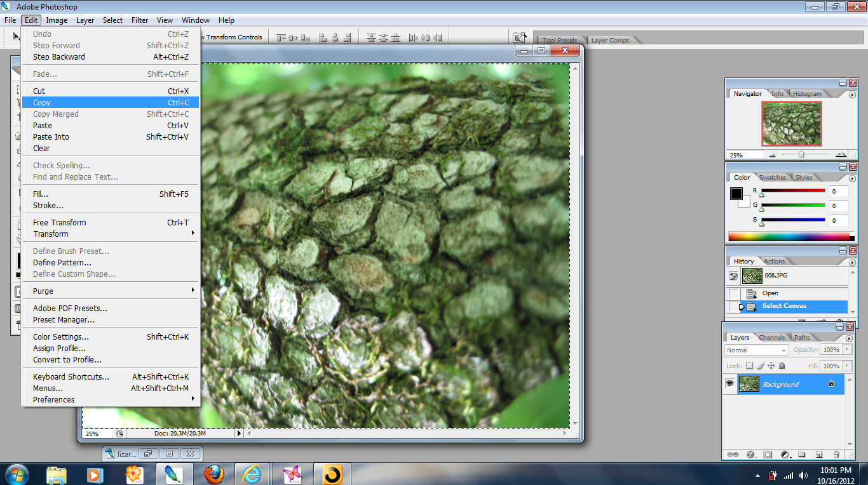
Task: Expand the Transform submenu
Action: click(111, 234)
